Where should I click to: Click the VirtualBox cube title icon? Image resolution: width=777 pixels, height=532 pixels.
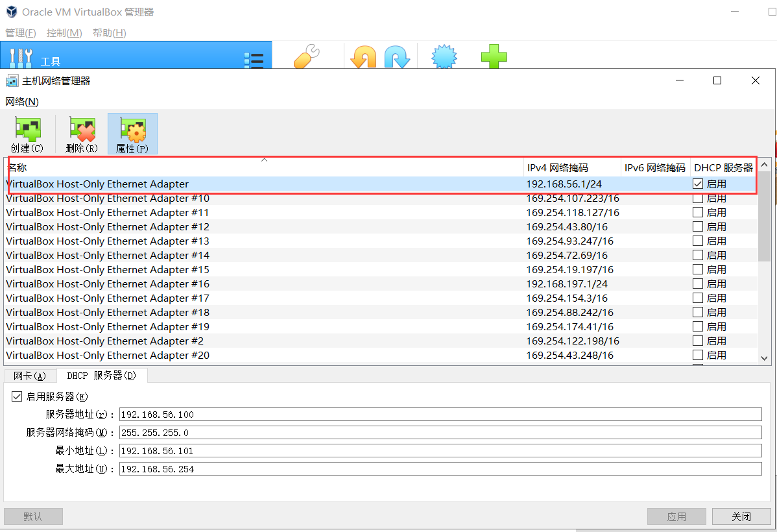[11, 12]
